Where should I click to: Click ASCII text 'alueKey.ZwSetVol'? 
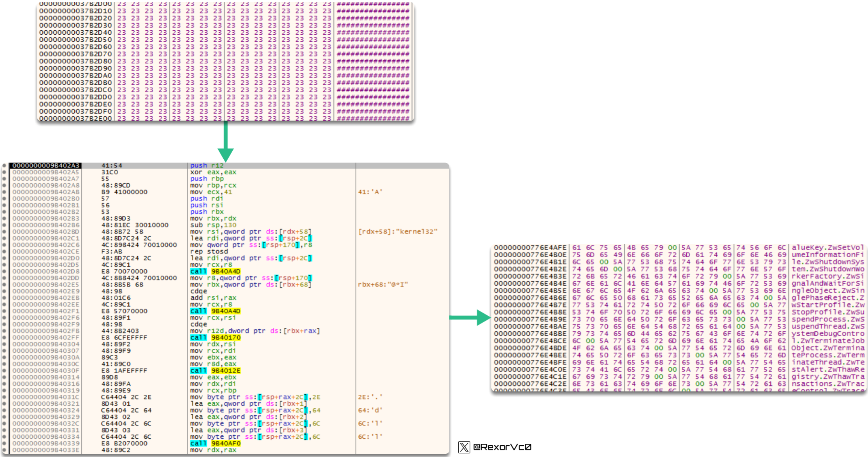coord(828,248)
